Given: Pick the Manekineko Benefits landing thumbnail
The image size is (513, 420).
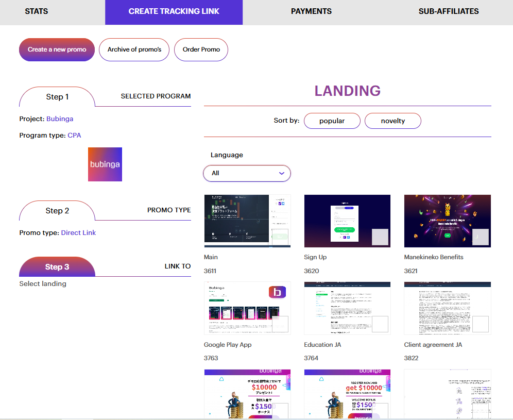Looking at the screenshot, I should pos(448,221).
